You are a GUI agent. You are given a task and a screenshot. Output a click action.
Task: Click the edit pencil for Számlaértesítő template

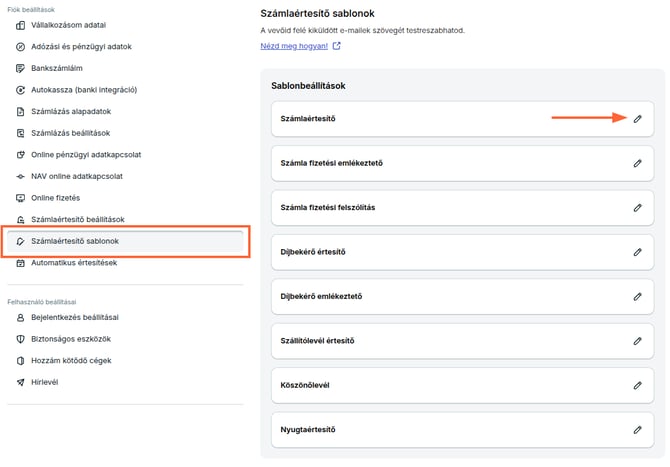[x=637, y=119]
